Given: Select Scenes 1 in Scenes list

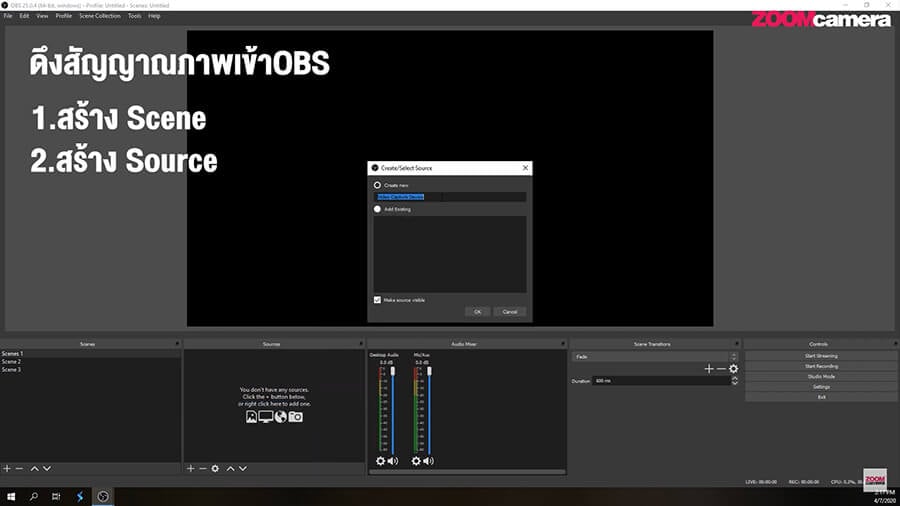Looking at the screenshot, I should pyautogui.click(x=90, y=354).
